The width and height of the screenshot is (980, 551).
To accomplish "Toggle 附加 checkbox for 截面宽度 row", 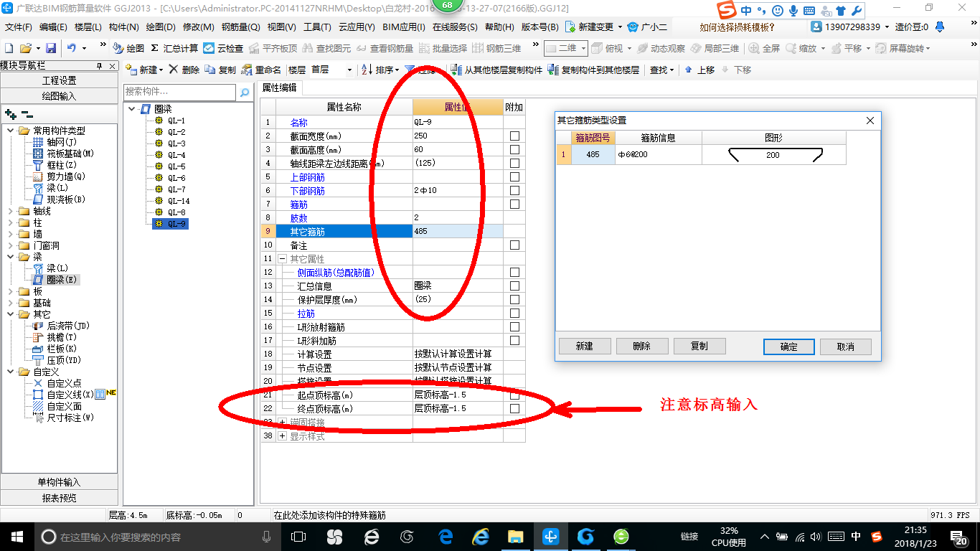I will click(514, 136).
